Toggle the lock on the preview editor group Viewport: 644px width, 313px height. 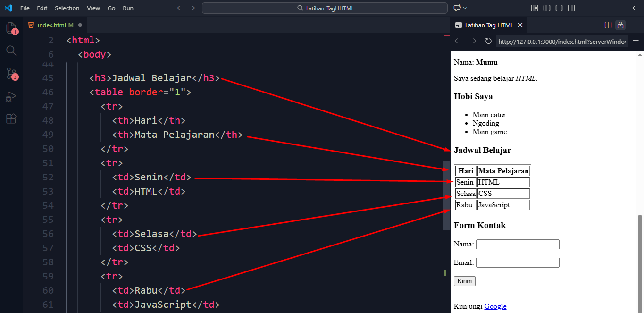pos(620,25)
